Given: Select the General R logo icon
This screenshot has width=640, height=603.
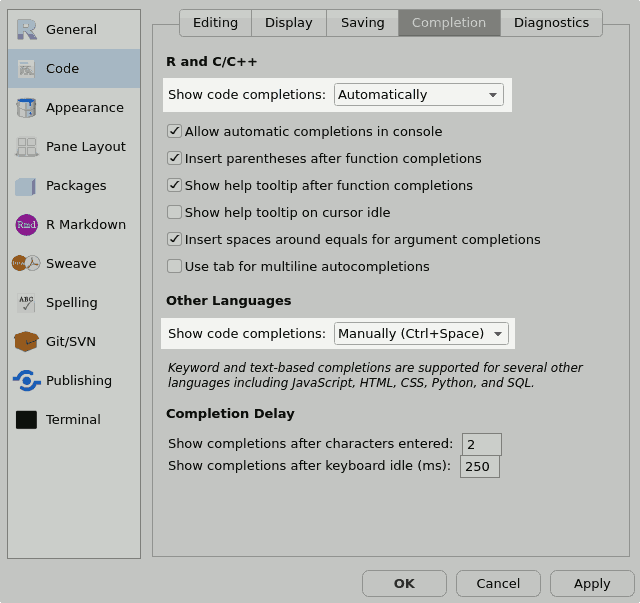Looking at the screenshot, I should [x=27, y=30].
